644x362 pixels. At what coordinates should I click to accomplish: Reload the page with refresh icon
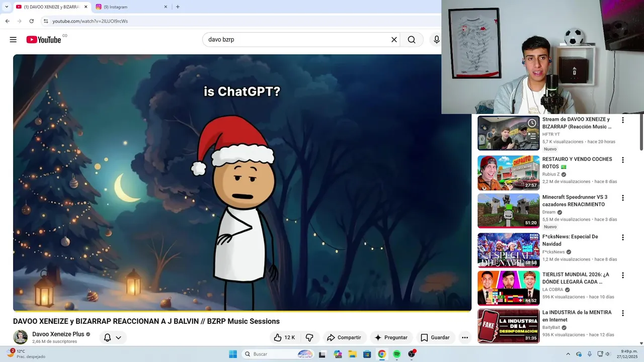(x=31, y=21)
